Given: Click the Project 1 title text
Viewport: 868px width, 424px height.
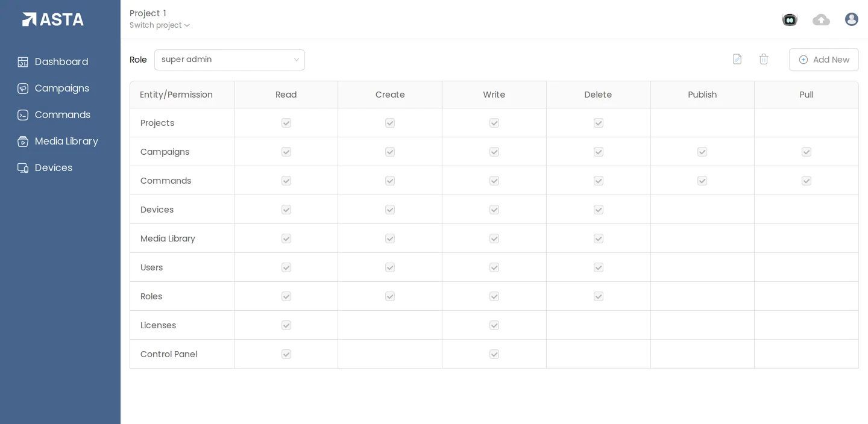Looking at the screenshot, I should (x=148, y=13).
